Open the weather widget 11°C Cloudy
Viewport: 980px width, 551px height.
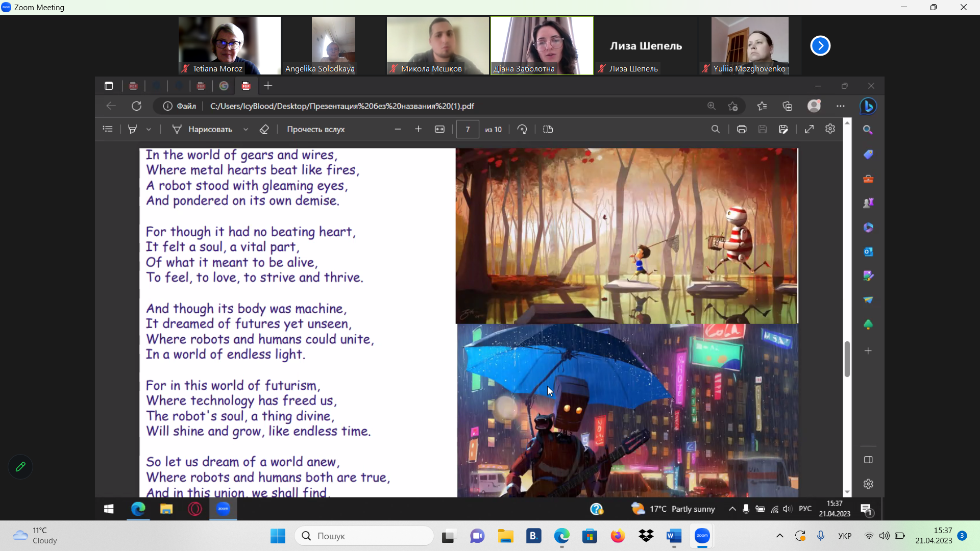click(x=35, y=536)
